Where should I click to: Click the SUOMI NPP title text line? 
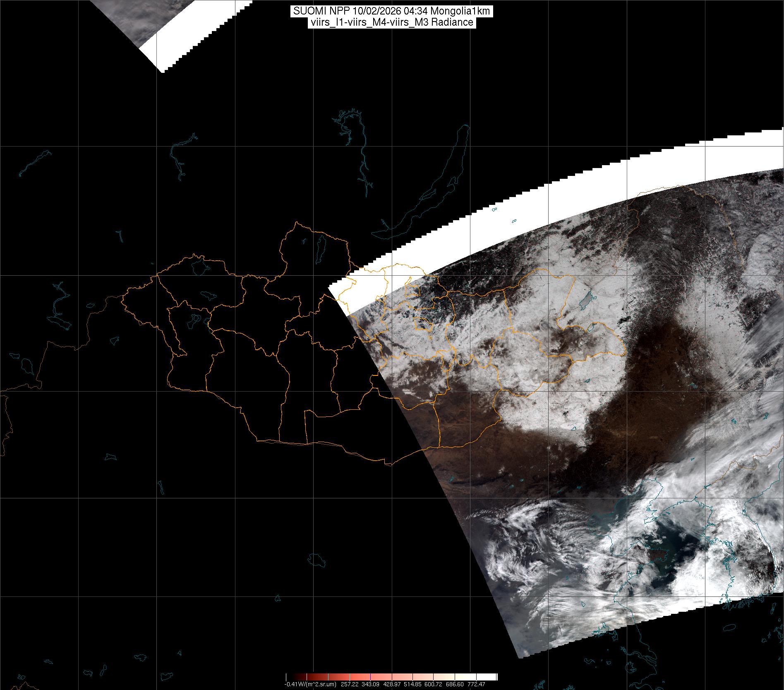coord(391,11)
